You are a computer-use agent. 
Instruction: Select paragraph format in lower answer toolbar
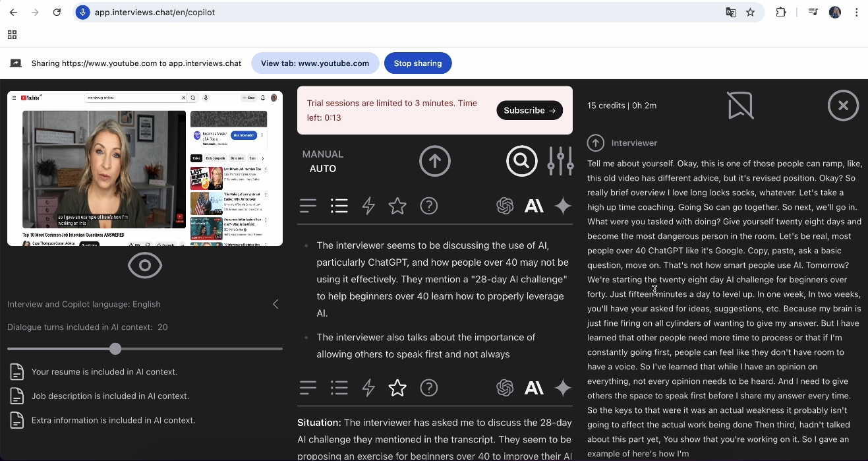click(x=308, y=388)
